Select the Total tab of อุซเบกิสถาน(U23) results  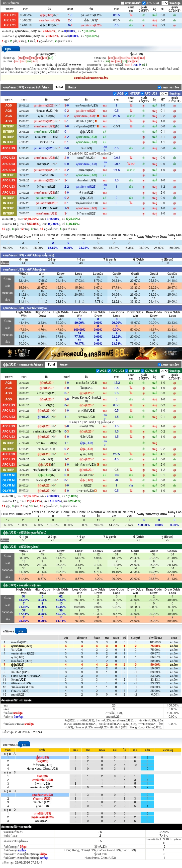(59, 87)
